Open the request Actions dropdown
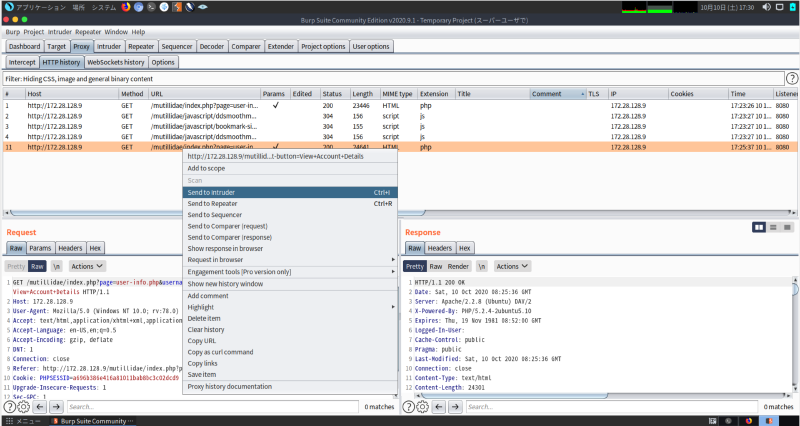Viewport: 800px width, 426px height. (x=87, y=267)
